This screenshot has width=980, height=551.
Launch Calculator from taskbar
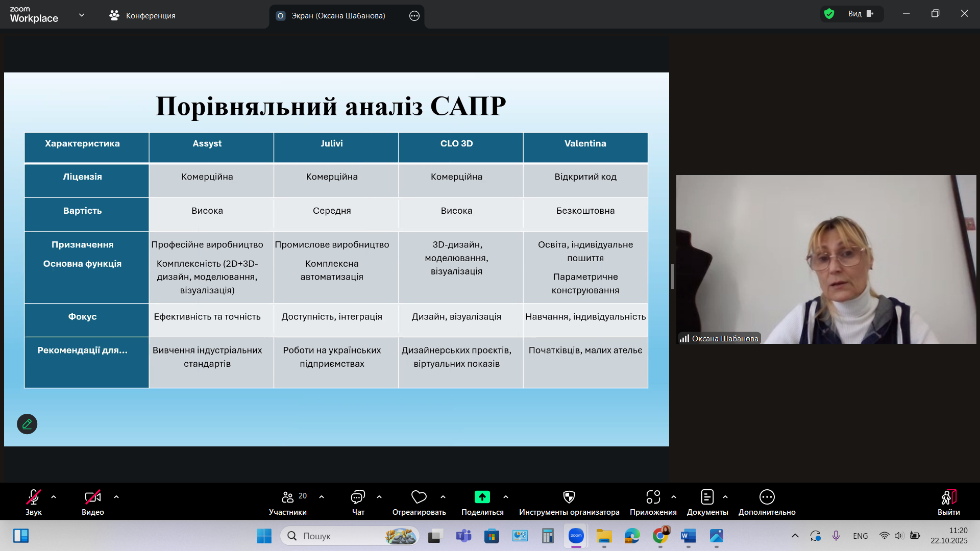pyautogui.click(x=548, y=536)
